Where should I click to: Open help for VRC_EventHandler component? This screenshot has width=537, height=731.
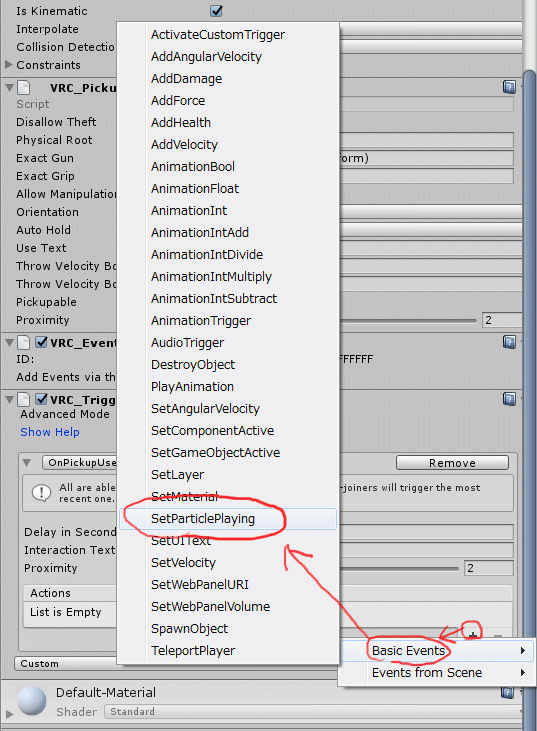click(x=509, y=342)
